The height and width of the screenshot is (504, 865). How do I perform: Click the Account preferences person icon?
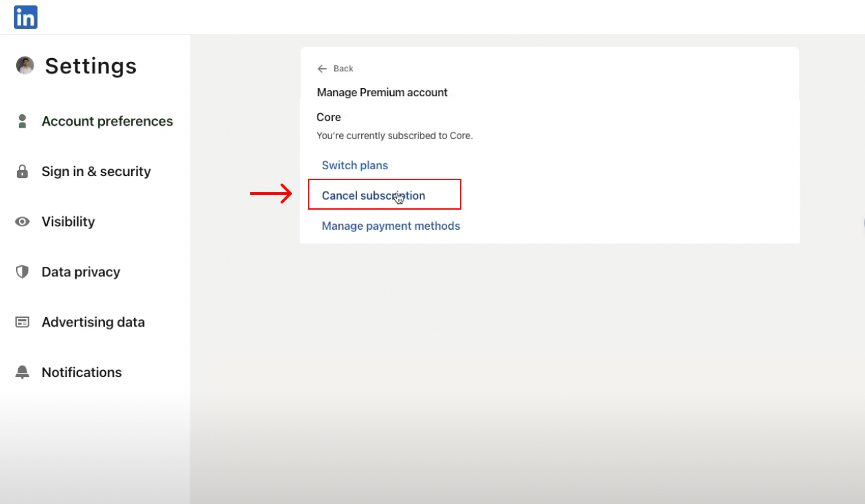pyautogui.click(x=22, y=122)
